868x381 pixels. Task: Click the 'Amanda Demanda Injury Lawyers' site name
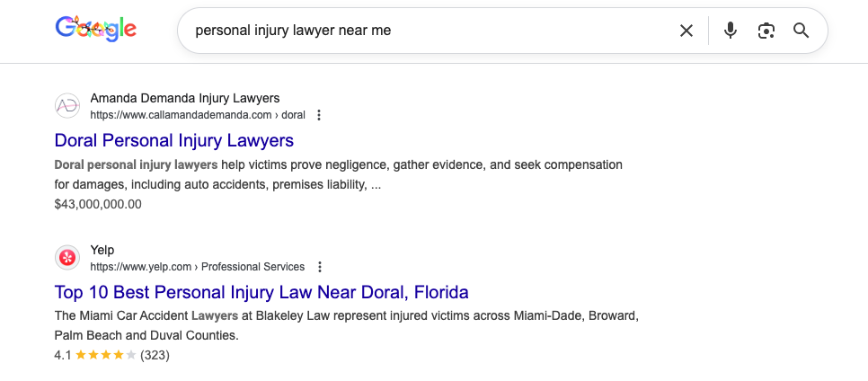click(x=185, y=98)
